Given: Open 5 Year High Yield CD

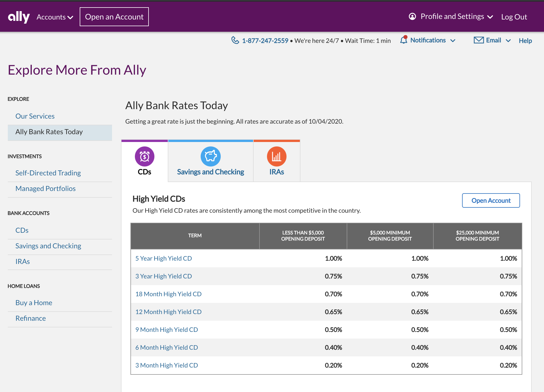Looking at the screenshot, I should (164, 258).
